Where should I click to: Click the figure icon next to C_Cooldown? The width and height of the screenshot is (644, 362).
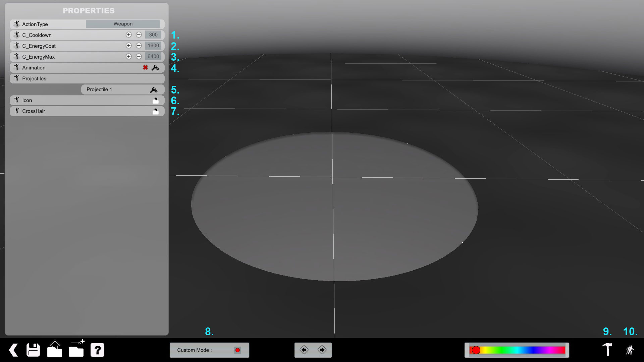pyautogui.click(x=16, y=35)
